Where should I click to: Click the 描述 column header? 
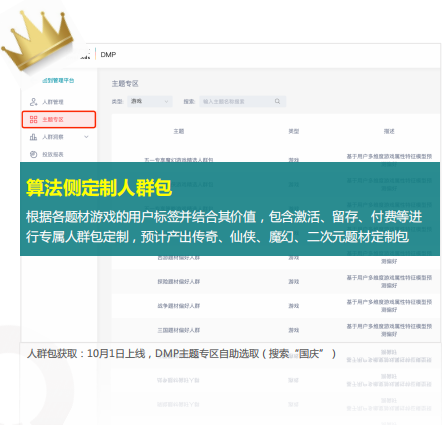click(389, 131)
